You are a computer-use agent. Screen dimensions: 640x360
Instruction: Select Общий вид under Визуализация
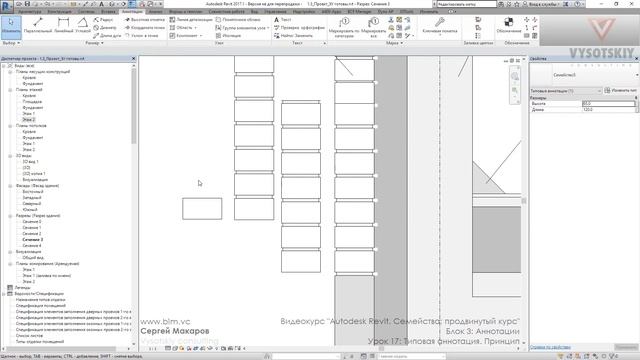[33, 258]
